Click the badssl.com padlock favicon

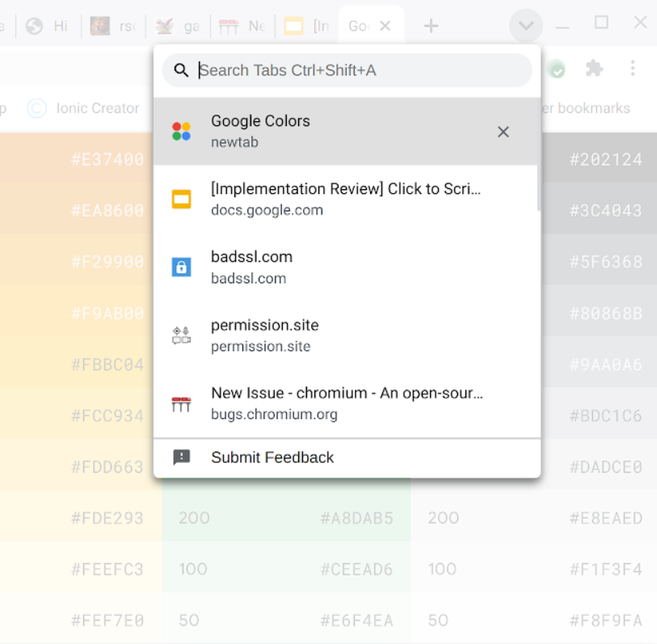[182, 267]
